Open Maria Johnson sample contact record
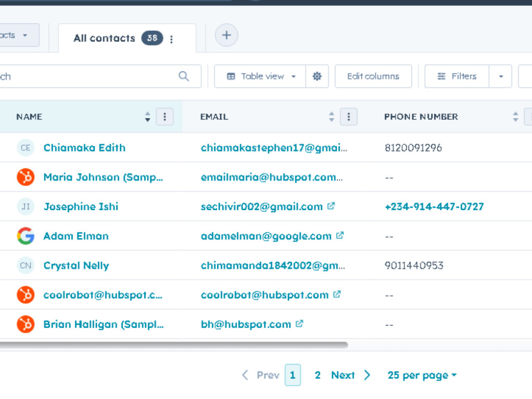 pos(103,177)
